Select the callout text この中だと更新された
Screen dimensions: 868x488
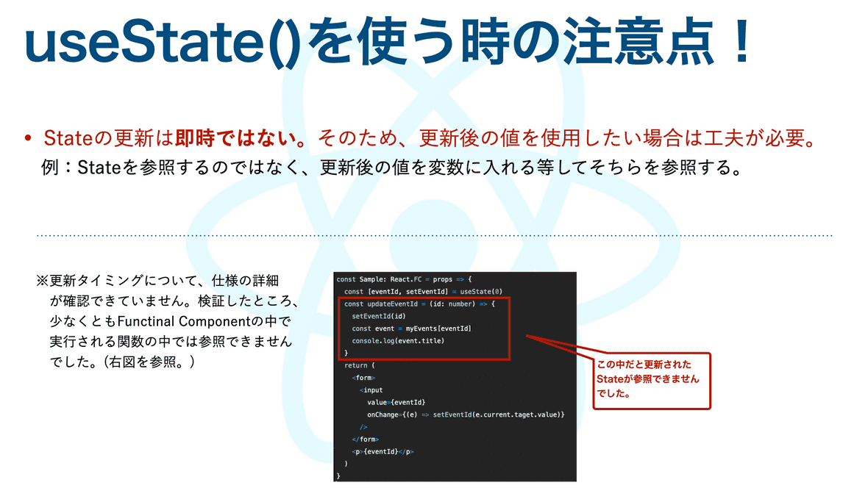click(x=646, y=365)
